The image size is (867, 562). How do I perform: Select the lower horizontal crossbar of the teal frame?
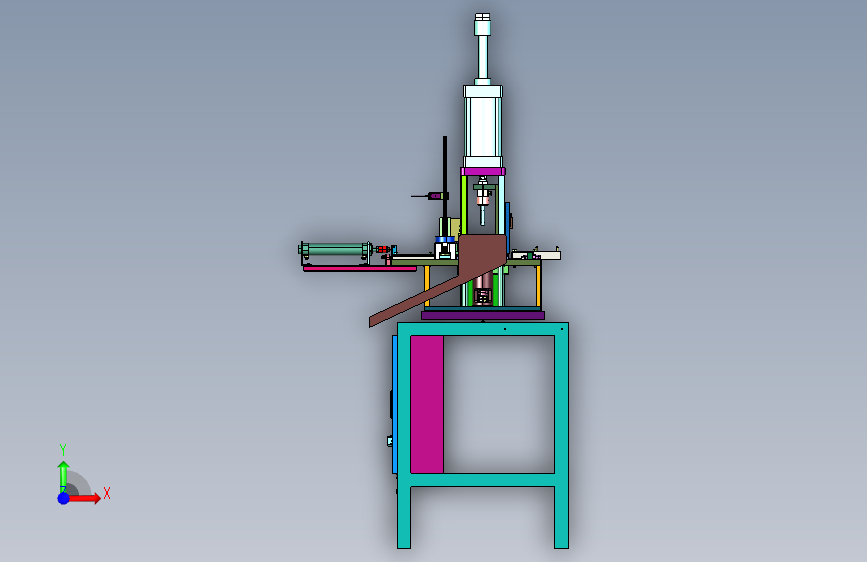[483, 480]
